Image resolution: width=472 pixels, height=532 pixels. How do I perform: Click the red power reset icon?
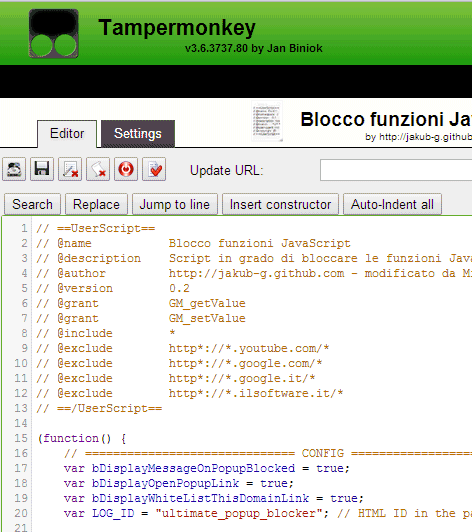(126, 169)
